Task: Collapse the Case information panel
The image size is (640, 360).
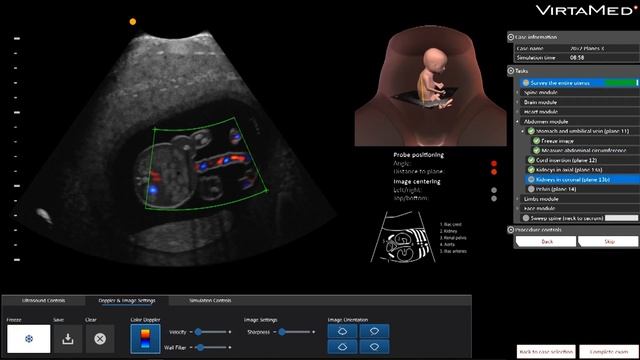Action: (x=511, y=37)
